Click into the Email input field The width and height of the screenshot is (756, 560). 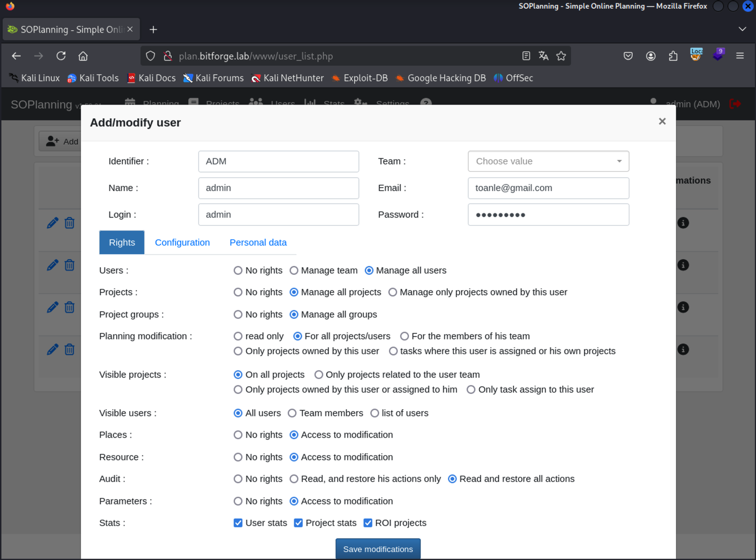(548, 188)
